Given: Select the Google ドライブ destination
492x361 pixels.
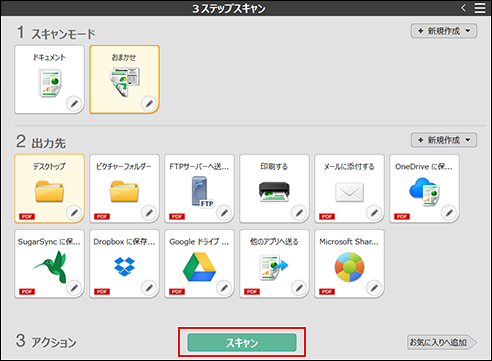Looking at the screenshot, I should tap(199, 263).
